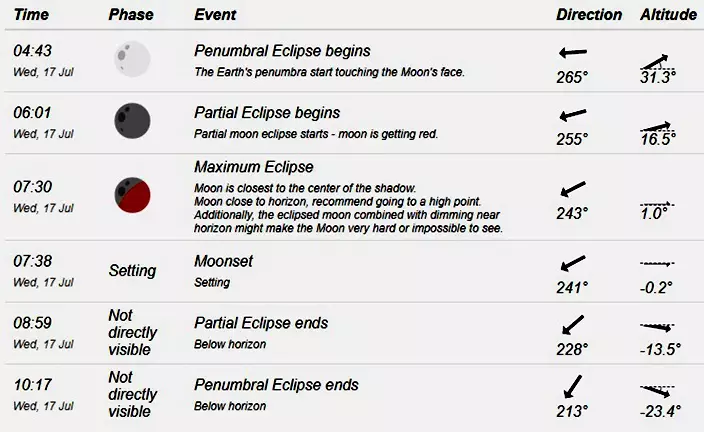The height and width of the screenshot is (432, 704).
Task: Click the Partial Eclipse ends event title
Action: click(261, 324)
